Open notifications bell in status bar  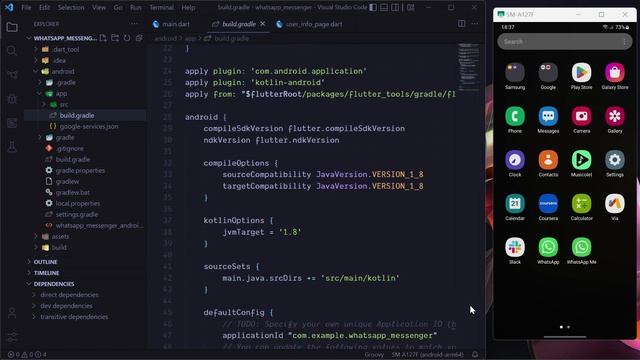coord(475,355)
